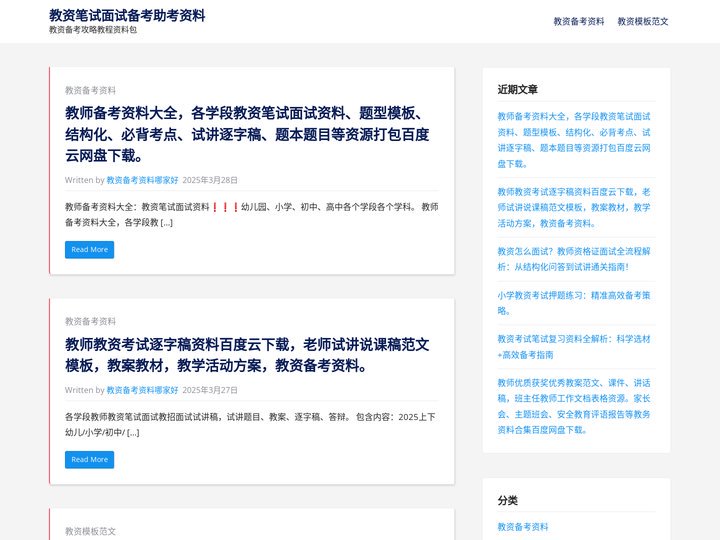The height and width of the screenshot is (540, 720).
Task: Open first post category label 教资备考资料
Action: pos(90,90)
